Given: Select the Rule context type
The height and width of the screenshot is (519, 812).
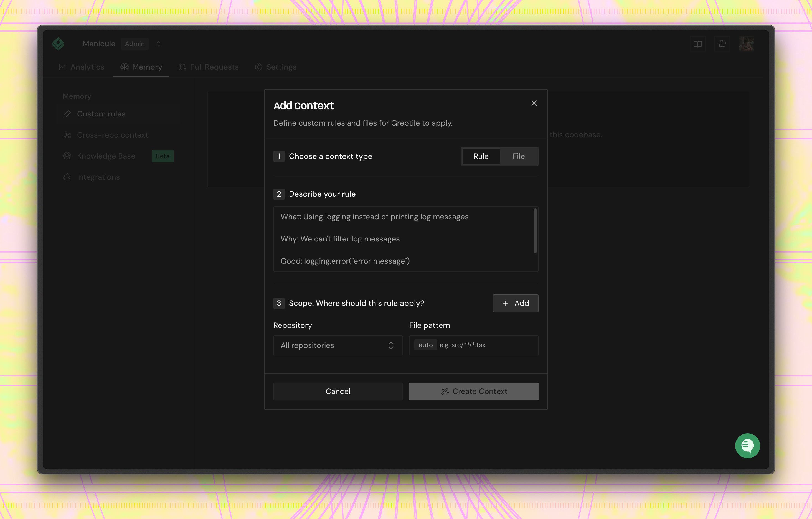Looking at the screenshot, I should [481, 156].
